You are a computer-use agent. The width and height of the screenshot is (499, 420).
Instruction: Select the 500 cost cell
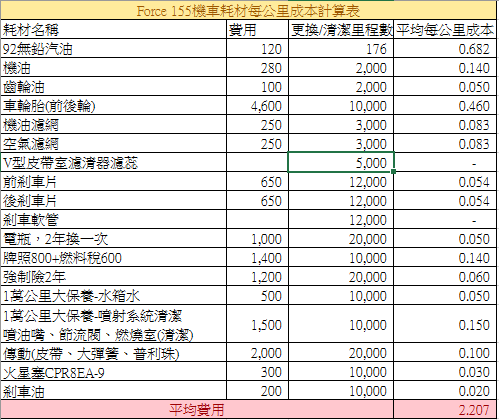point(257,295)
